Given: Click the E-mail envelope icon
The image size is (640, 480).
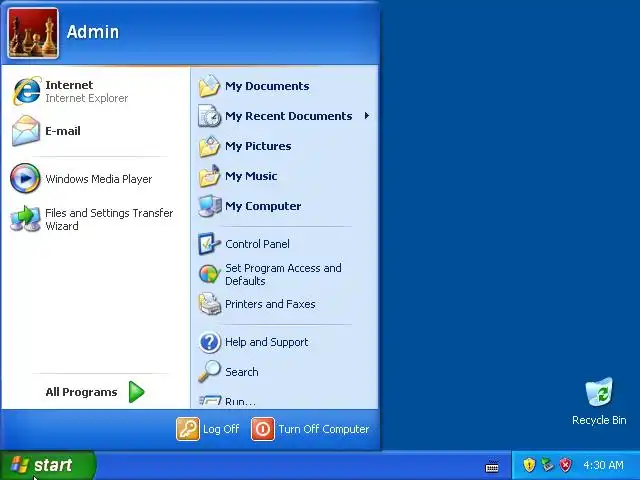Looking at the screenshot, I should click(26, 131).
